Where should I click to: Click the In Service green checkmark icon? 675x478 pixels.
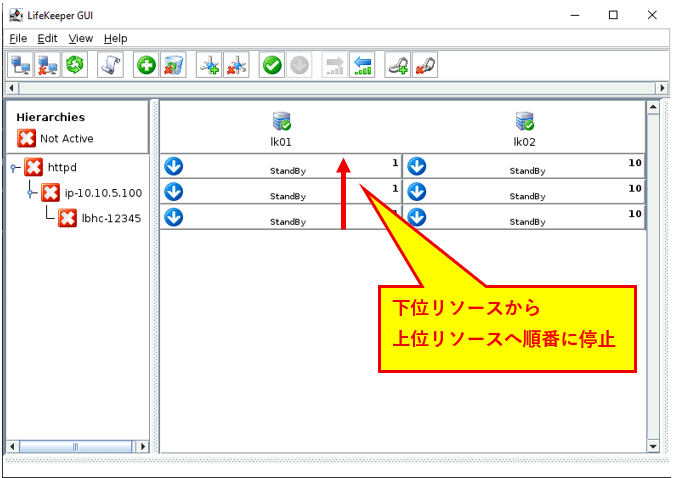tap(272, 65)
